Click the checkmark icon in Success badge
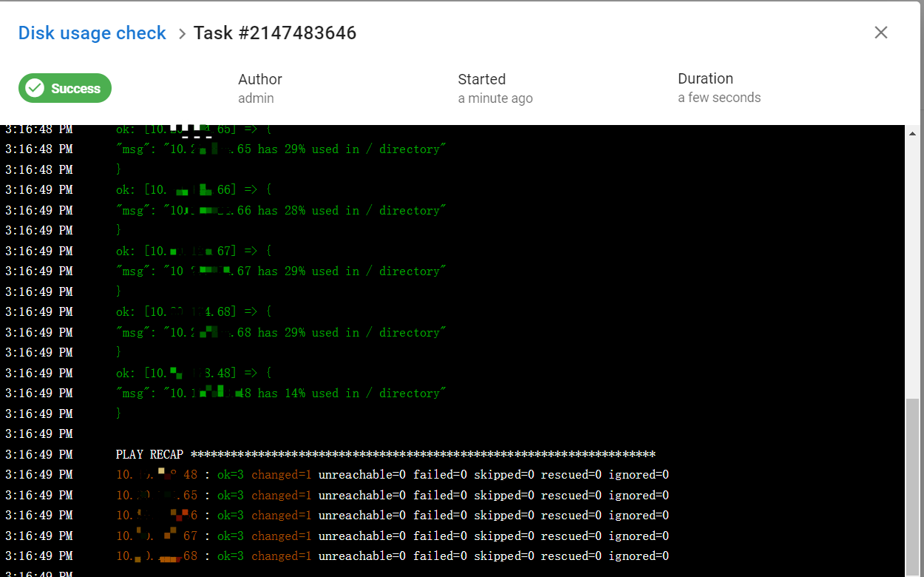The image size is (924, 577). coord(35,89)
